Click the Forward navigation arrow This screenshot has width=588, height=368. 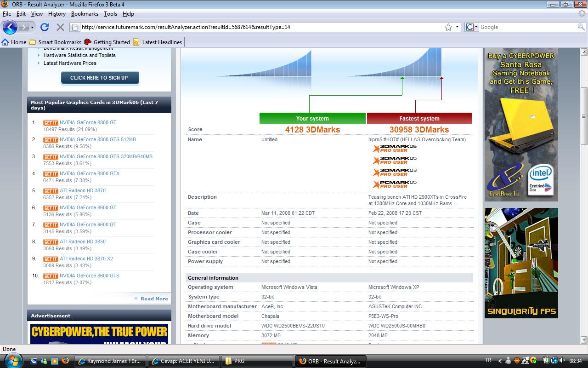23,27
